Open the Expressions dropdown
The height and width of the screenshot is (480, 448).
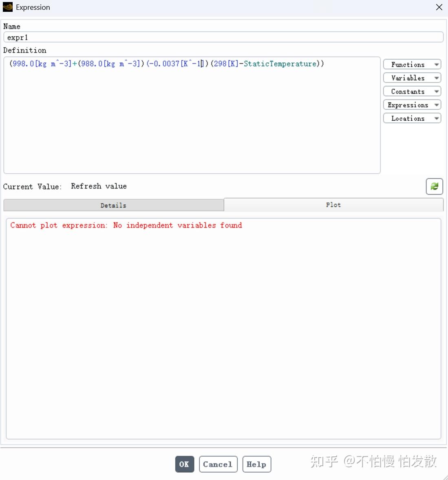(x=412, y=105)
